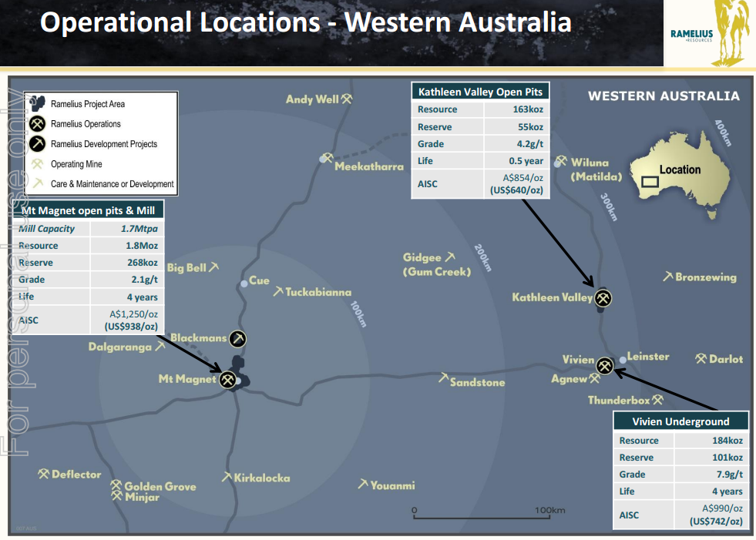Click the Kathleen Valley operations icon
Viewport: 756px width, 540px height.
tap(603, 298)
